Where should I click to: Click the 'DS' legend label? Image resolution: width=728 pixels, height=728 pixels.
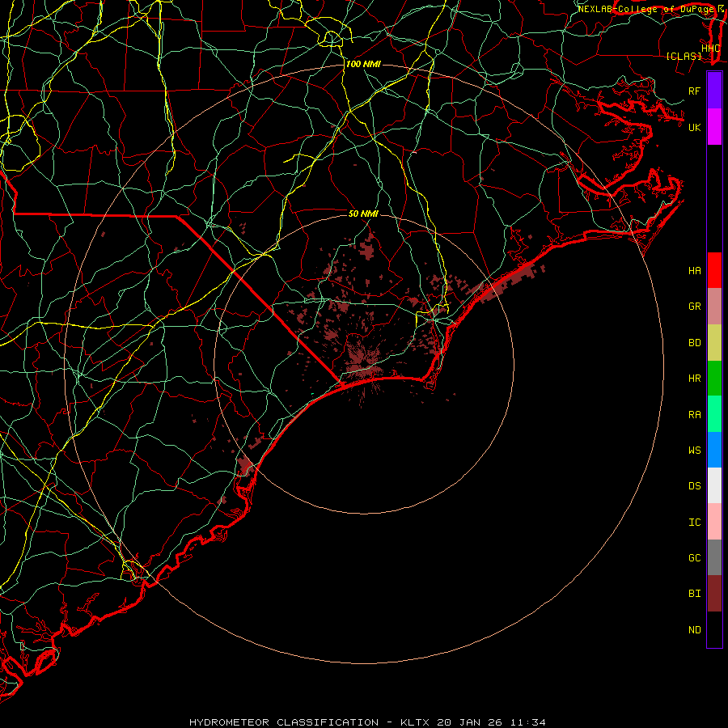tap(694, 485)
